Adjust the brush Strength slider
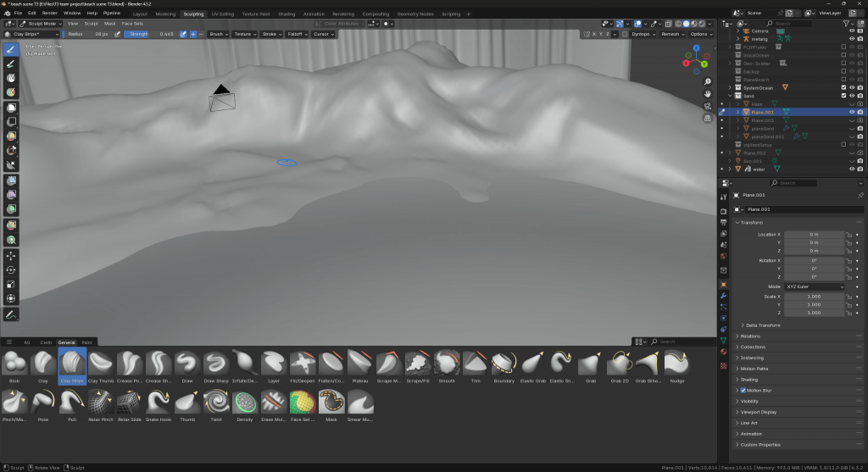This screenshot has height=472, width=868. pyautogui.click(x=151, y=34)
